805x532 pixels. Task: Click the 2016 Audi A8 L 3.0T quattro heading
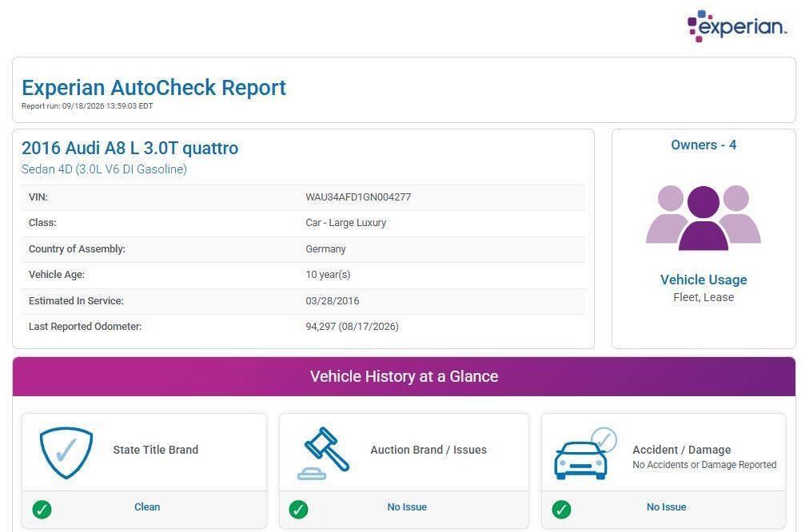coord(130,149)
